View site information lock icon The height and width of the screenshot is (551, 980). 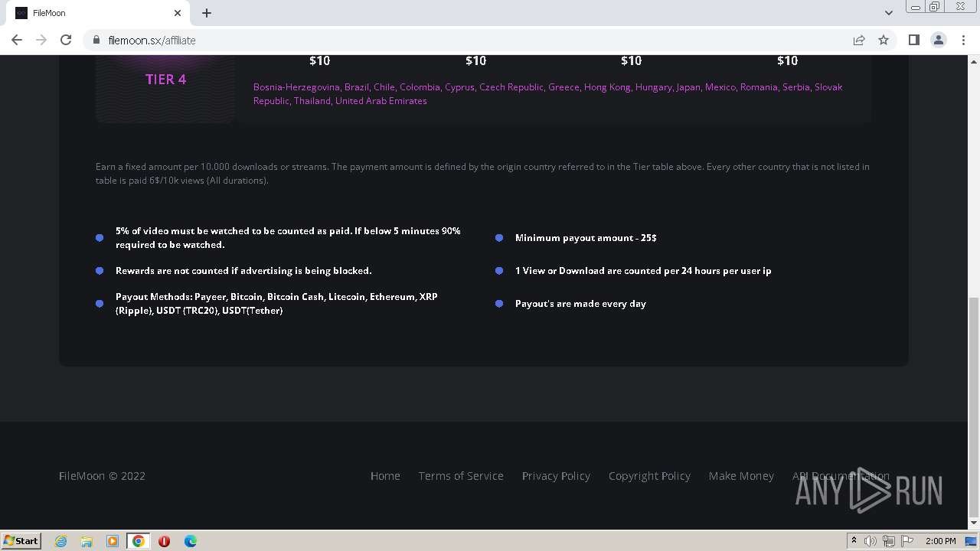tap(96, 40)
